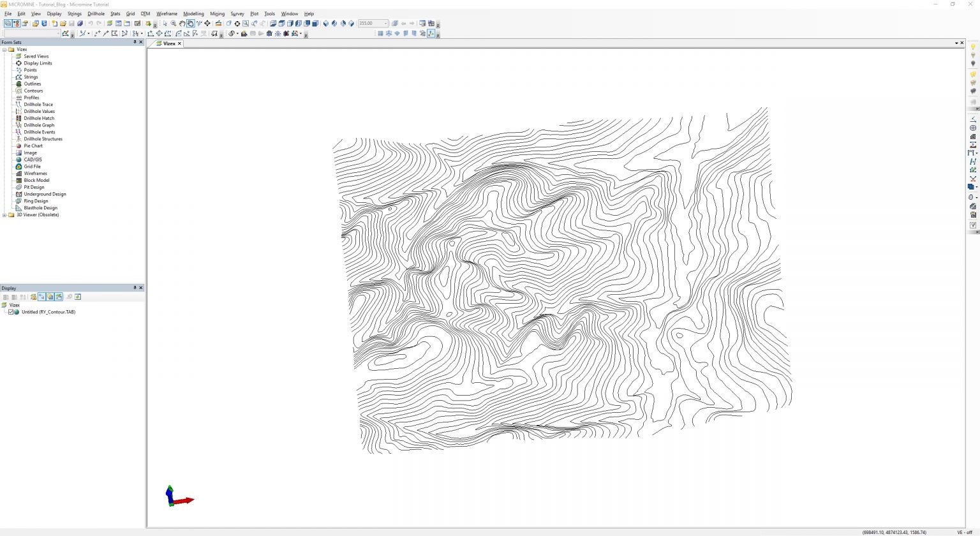Screen dimensions: 980x536
Task: Activate the Pan tool on the toolbar
Action: pos(182,24)
